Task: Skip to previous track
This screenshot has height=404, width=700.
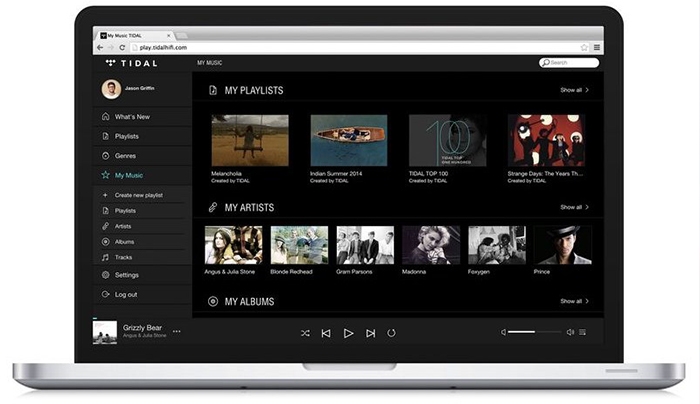Action: 326,333
